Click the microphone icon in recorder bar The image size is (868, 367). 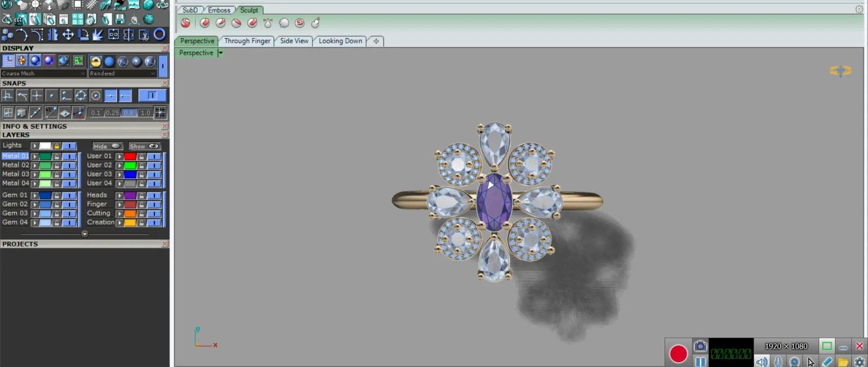[x=778, y=361]
